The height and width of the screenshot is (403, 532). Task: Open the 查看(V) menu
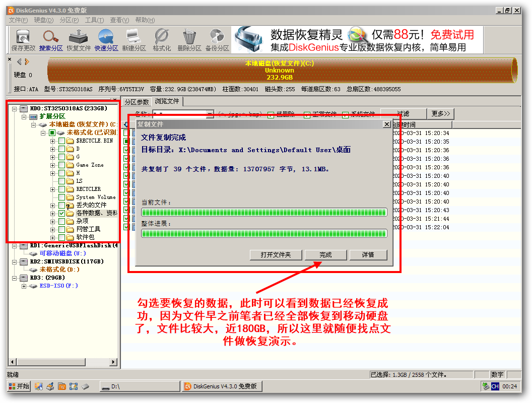(119, 20)
